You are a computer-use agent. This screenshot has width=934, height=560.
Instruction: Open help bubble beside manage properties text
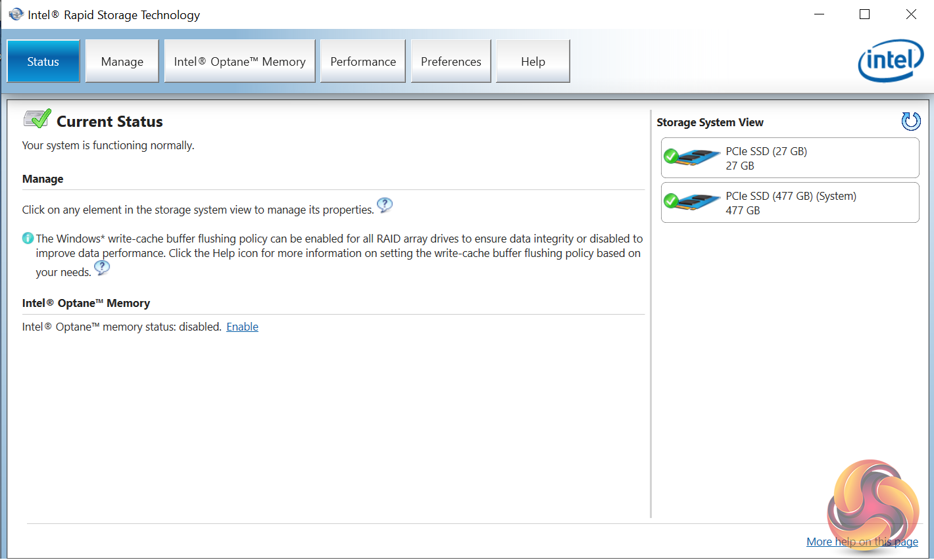click(385, 205)
